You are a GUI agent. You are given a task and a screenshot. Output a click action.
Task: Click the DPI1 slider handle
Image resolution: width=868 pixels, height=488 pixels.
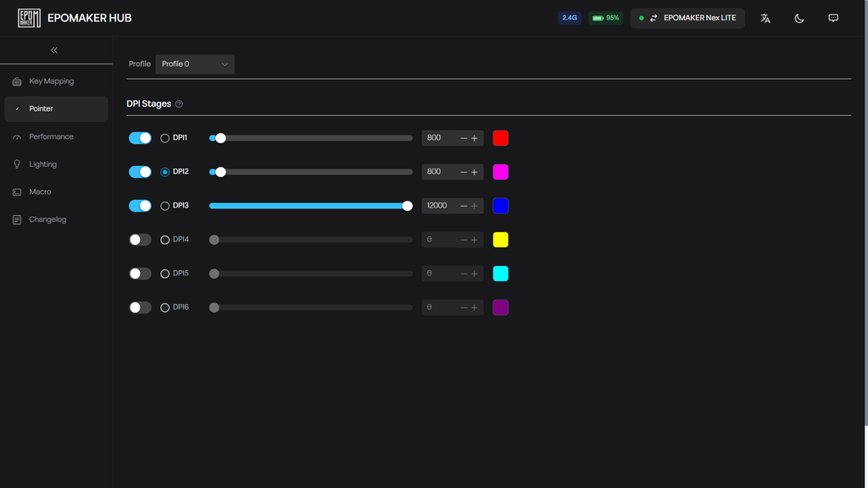221,138
